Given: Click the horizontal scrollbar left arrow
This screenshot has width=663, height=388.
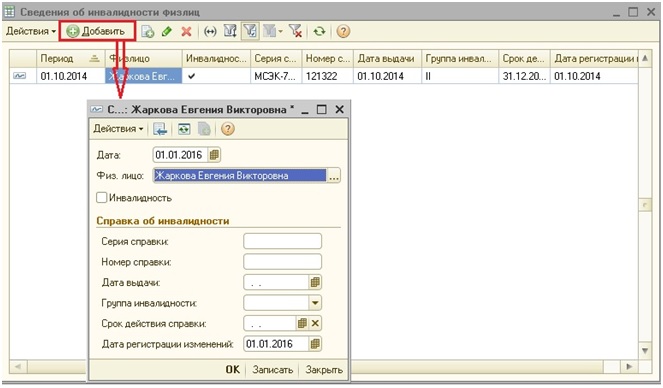Looking at the screenshot, I should (x=18, y=366).
